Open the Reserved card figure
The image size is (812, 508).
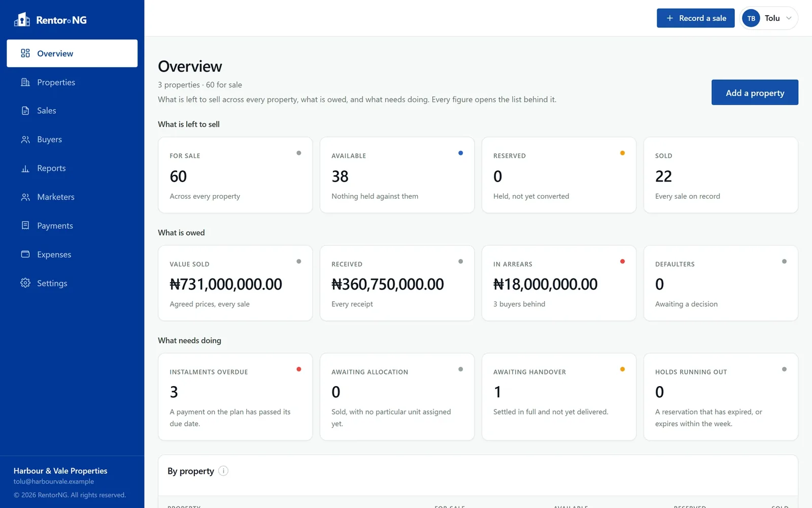pos(497,176)
